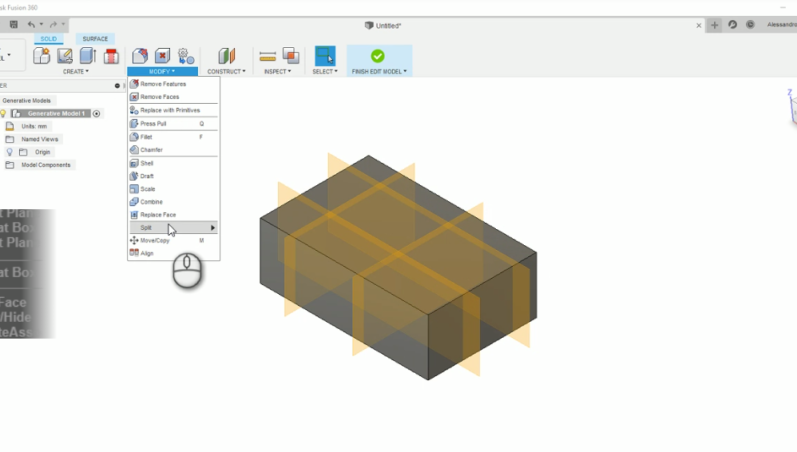The image size is (797, 452).
Task: Select the Untitled* document tab
Action: [383, 25]
